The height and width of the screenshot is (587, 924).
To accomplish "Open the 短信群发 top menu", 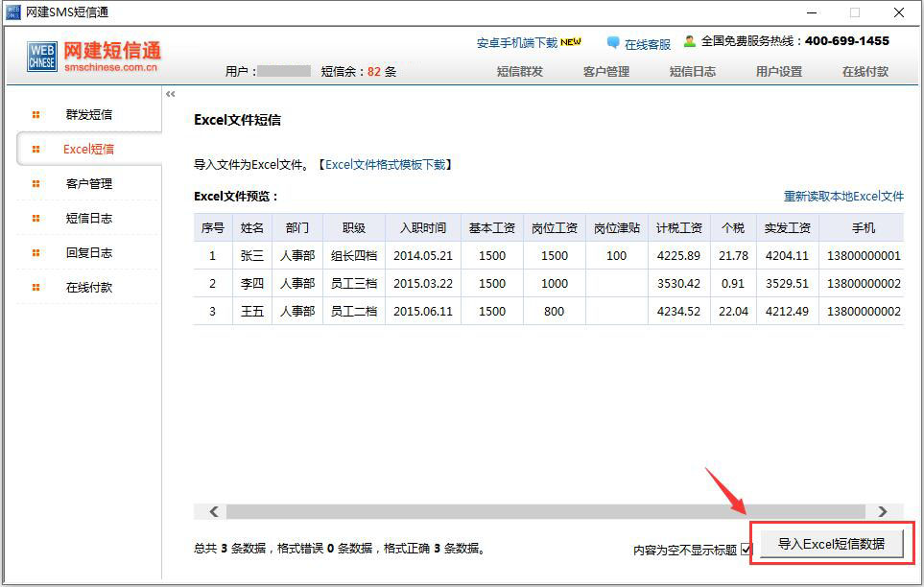I will [x=519, y=72].
